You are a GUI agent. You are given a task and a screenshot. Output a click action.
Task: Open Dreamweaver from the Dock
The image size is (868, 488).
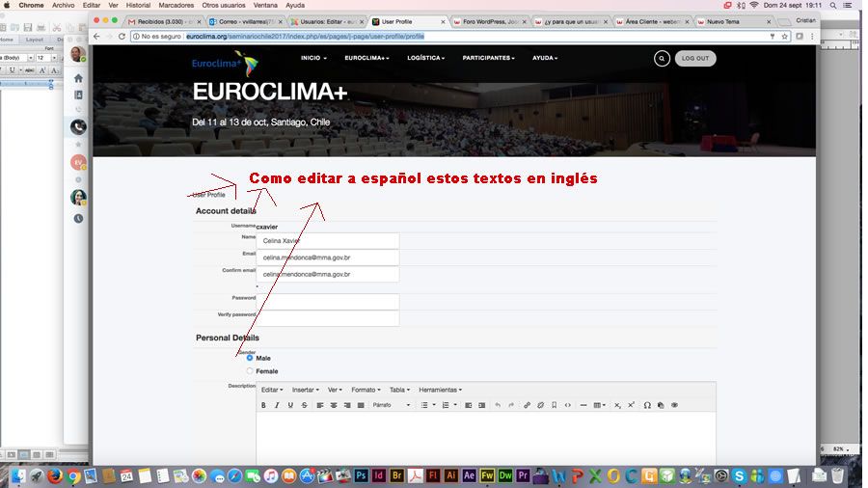505,475
